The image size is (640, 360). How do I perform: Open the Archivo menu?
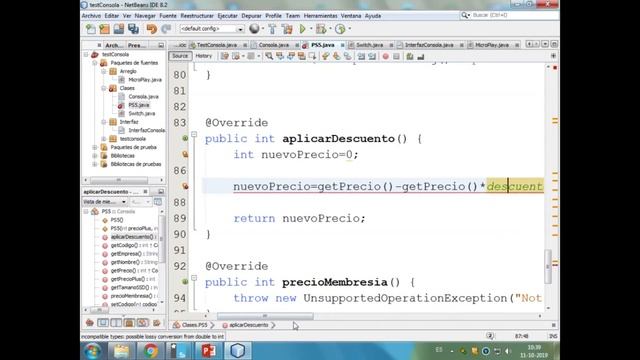point(91,16)
